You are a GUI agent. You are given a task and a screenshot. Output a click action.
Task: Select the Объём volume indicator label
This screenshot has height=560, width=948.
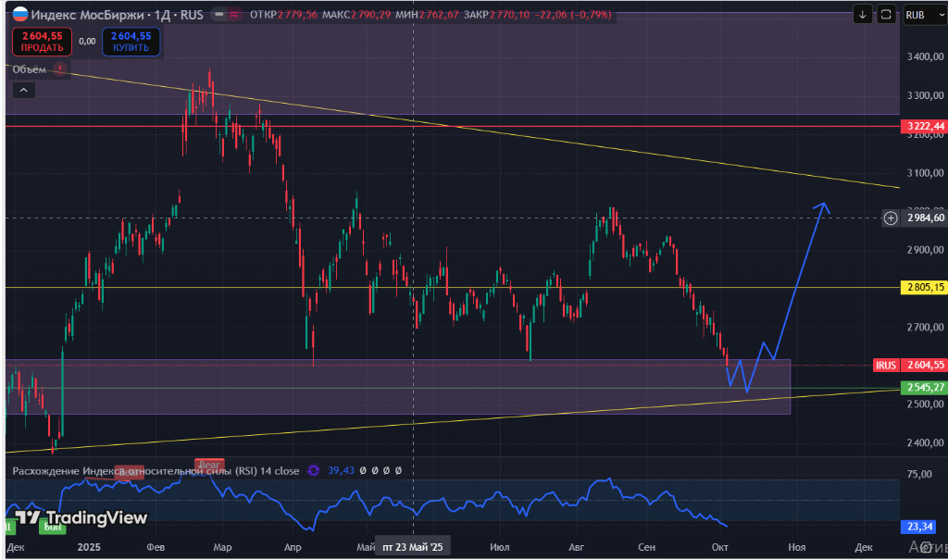[x=29, y=68]
